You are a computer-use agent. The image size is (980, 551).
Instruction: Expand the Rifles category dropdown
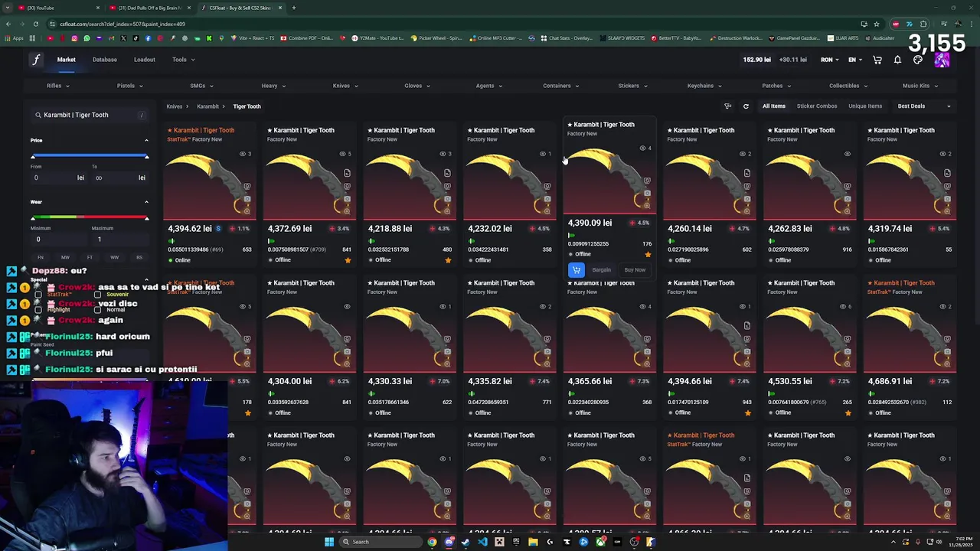pos(57,86)
